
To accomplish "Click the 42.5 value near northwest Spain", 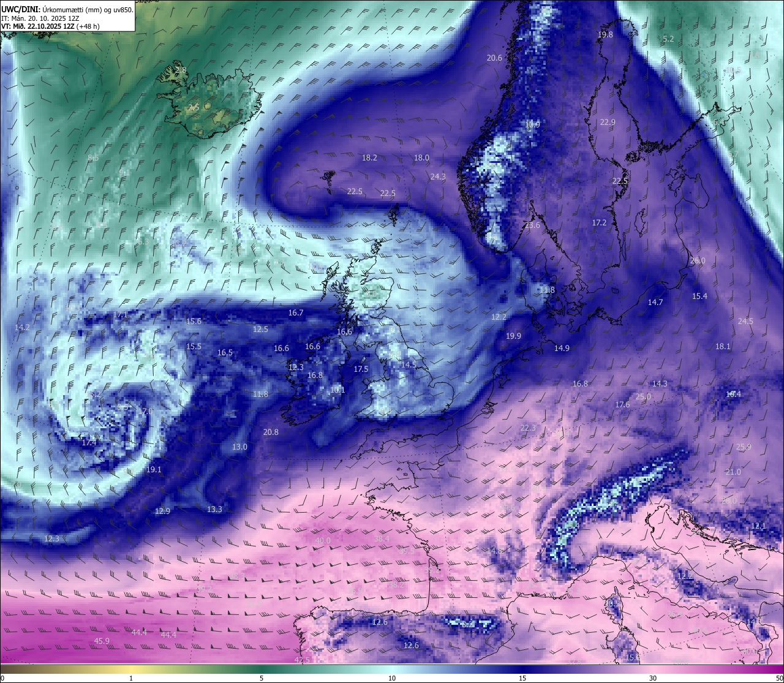I will [302, 660].
